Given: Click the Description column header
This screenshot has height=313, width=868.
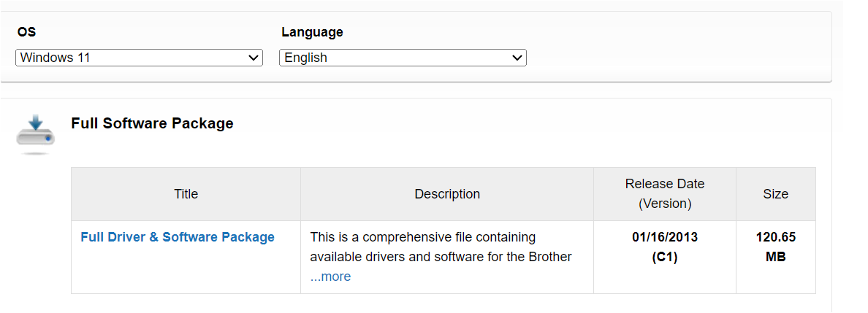Looking at the screenshot, I should point(447,194).
